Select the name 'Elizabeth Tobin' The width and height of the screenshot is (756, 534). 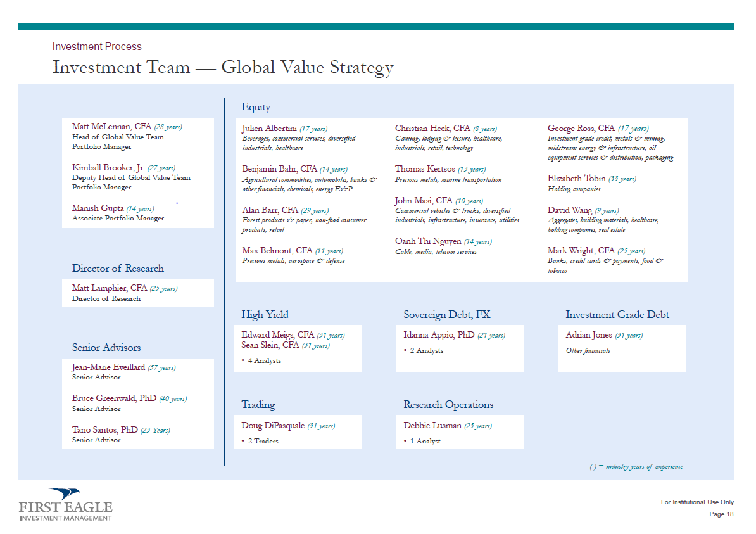[x=576, y=179]
